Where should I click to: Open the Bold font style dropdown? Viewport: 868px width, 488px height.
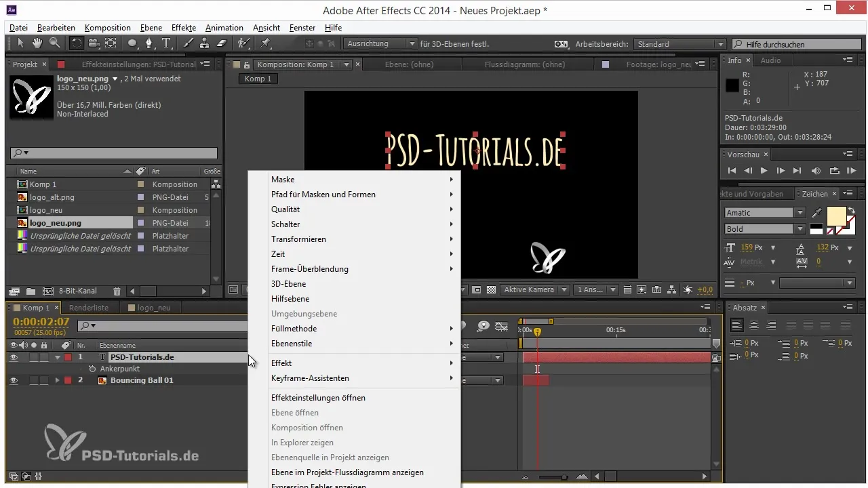point(800,229)
